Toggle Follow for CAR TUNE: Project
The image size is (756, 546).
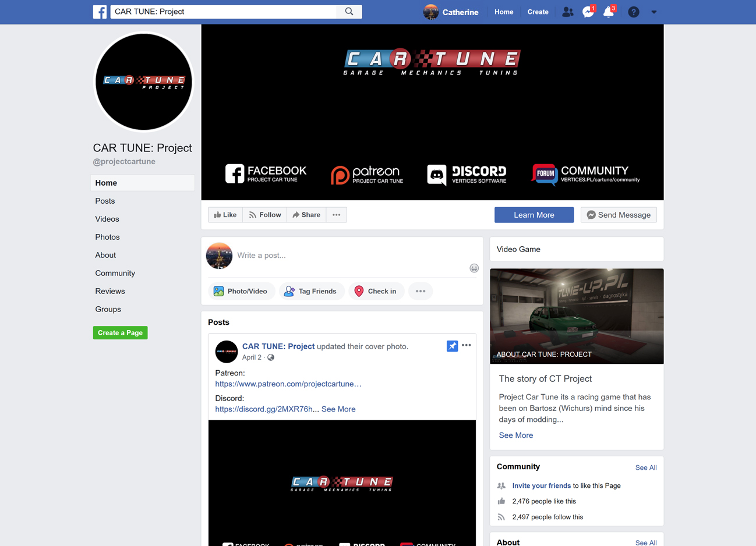pyautogui.click(x=265, y=215)
